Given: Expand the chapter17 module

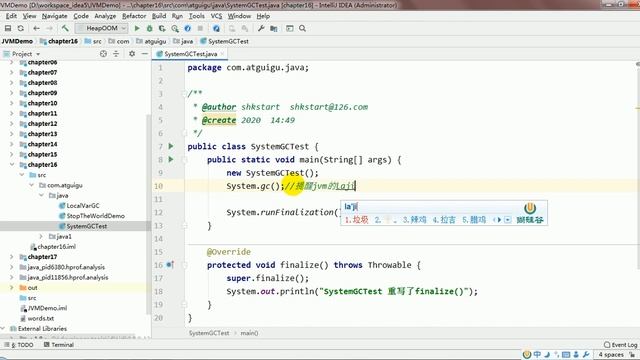Looking at the screenshot, I should (11, 257).
